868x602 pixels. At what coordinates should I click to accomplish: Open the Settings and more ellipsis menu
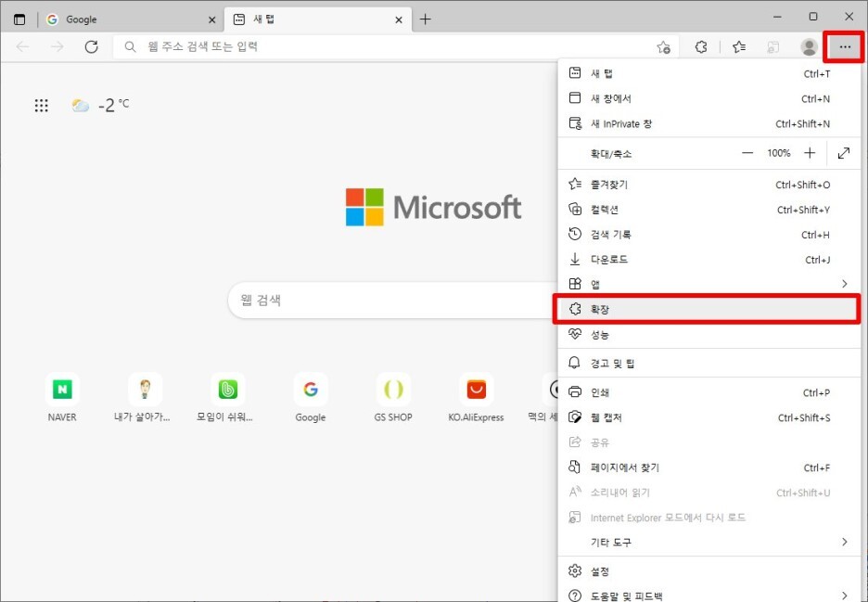845,47
